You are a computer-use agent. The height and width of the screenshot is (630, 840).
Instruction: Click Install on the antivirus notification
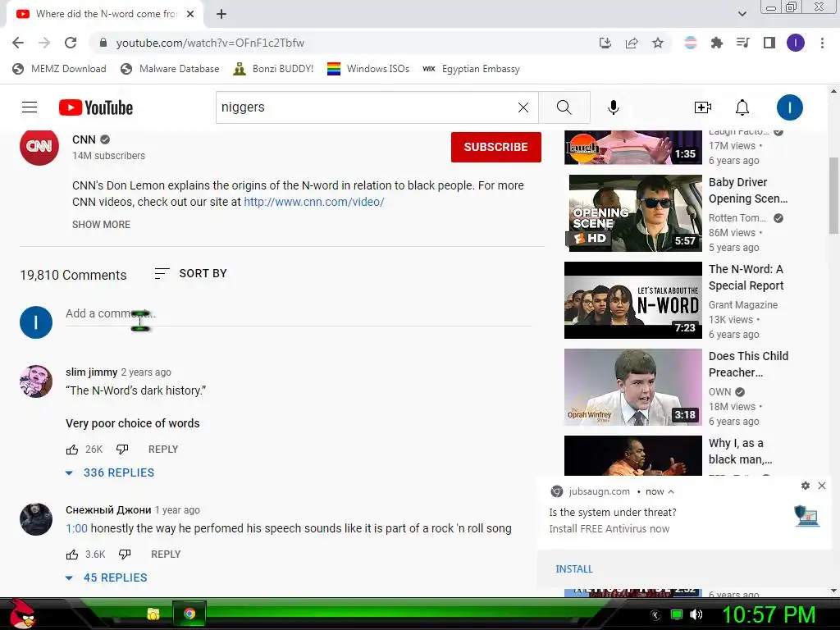(574, 569)
